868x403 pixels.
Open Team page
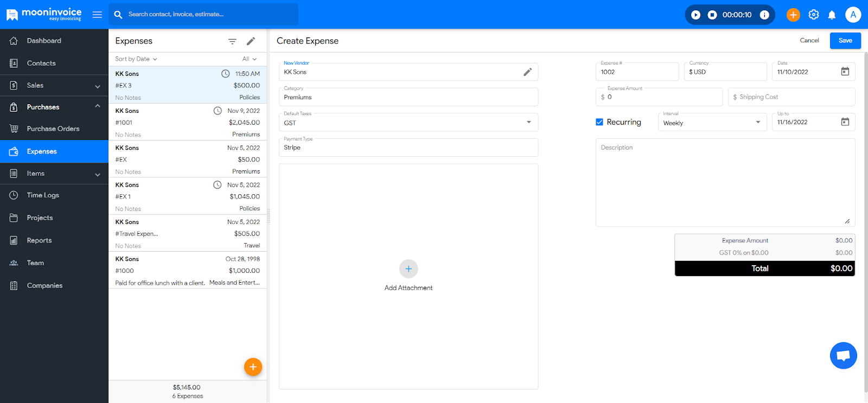point(54,263)
